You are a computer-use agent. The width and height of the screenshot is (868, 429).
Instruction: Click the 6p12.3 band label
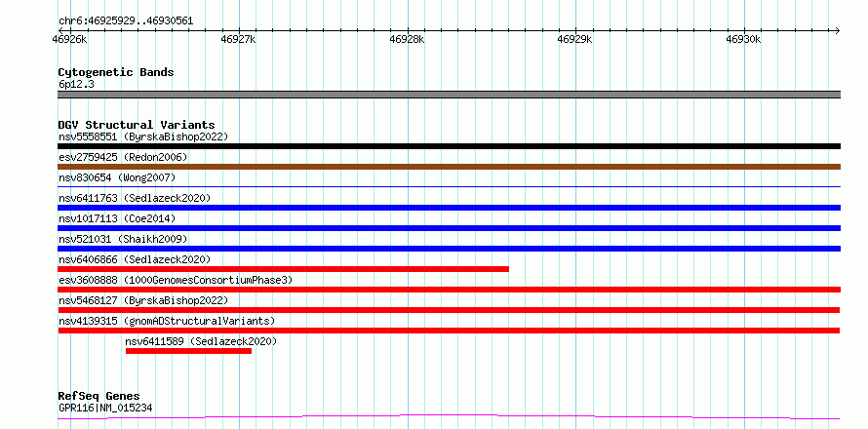point(76,84)
